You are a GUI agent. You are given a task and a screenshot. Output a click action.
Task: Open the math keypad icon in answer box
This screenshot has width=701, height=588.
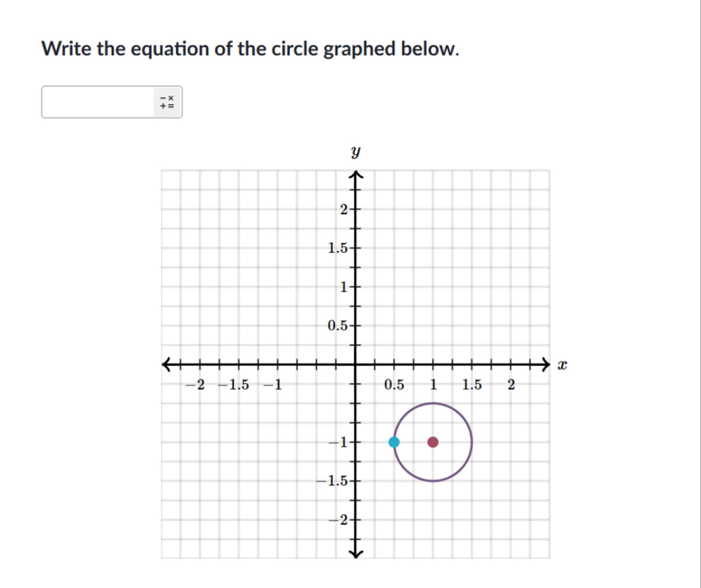click(x=167, y=102)
